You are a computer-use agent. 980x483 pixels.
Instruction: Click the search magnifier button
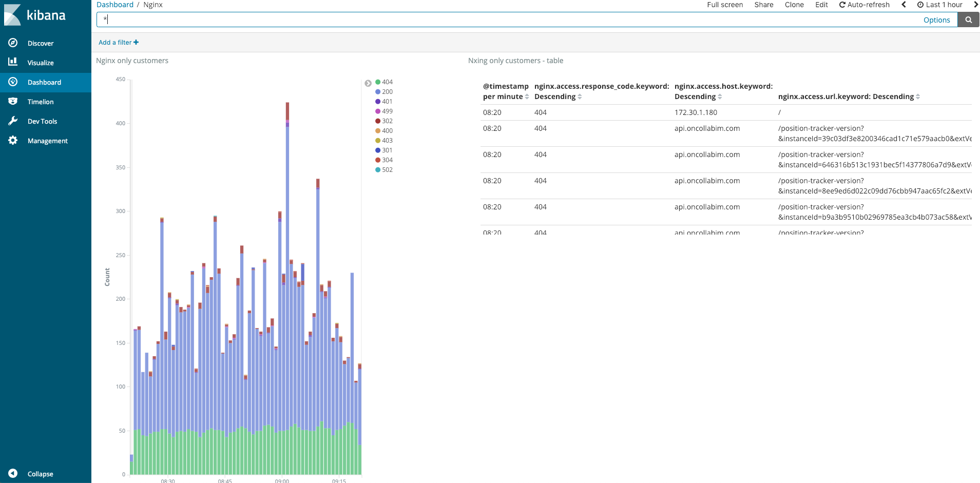[x=968, y=20]
